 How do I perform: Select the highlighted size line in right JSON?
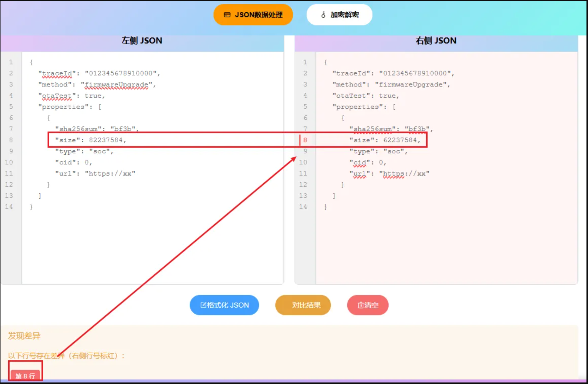tap(385, 140)
